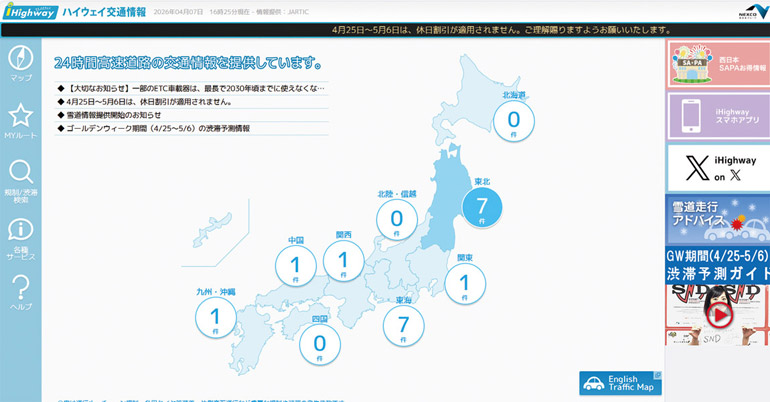The image size is (770, 402).
Task: Open the 西日本 SAPAお得情報 banner
Action: tap(717, 64)
